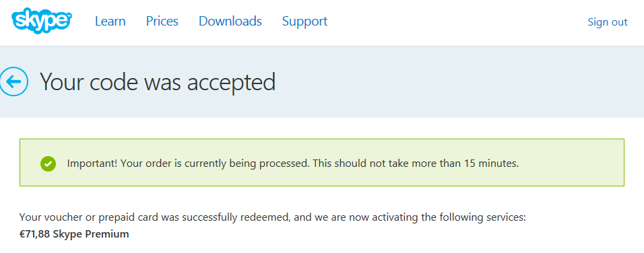Open the Support section
This screenshot has width=644, height=253.
pyautogui.click(x=304, y=22)
